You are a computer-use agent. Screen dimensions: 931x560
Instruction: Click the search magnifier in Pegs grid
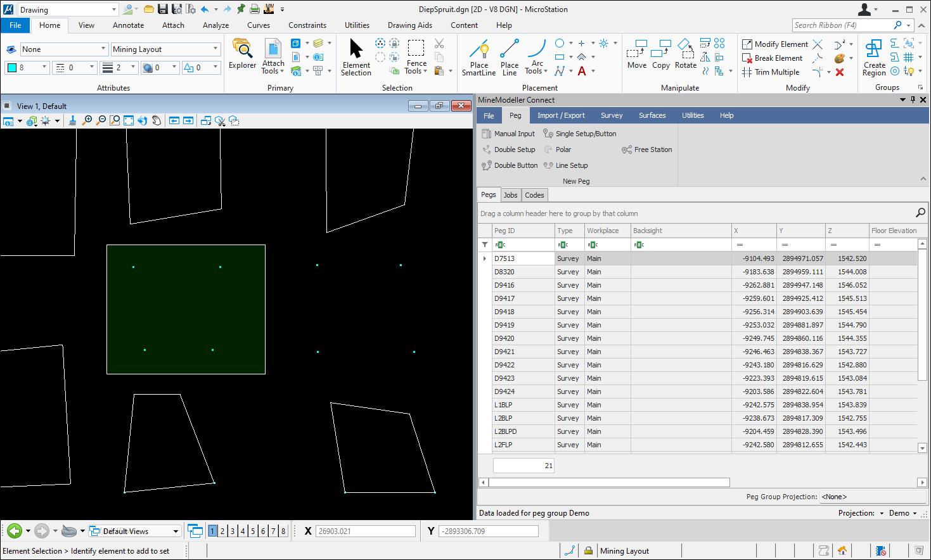pos(920,213)
